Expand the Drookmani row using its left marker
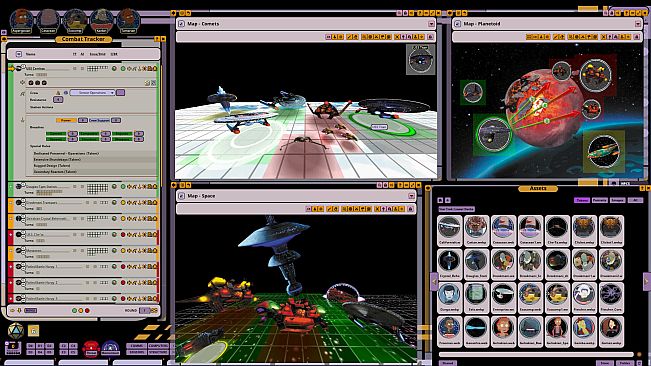 click(x=11, y=203)
